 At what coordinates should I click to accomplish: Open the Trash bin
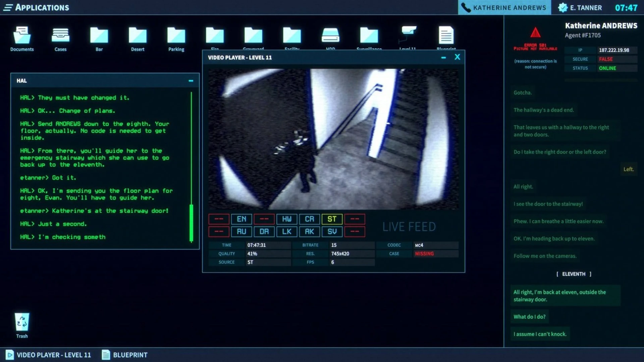(x=22, y=322)
